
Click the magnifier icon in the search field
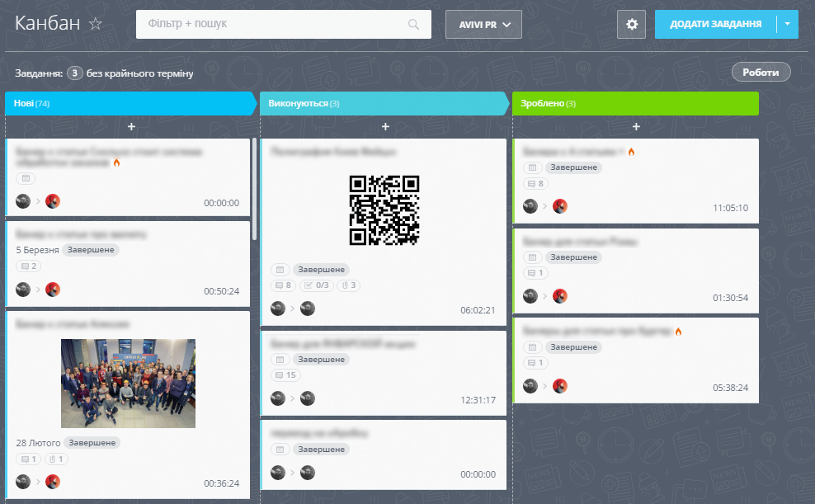coord(414,24)
